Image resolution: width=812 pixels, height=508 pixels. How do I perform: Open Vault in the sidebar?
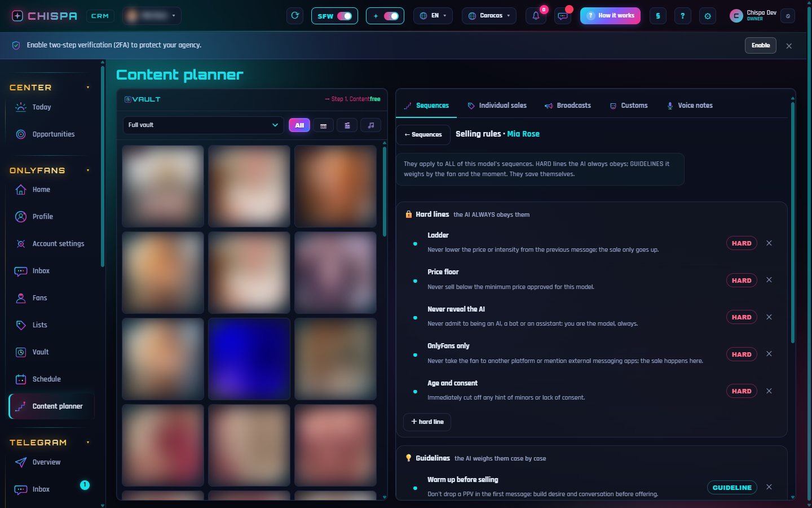point(51,352)
